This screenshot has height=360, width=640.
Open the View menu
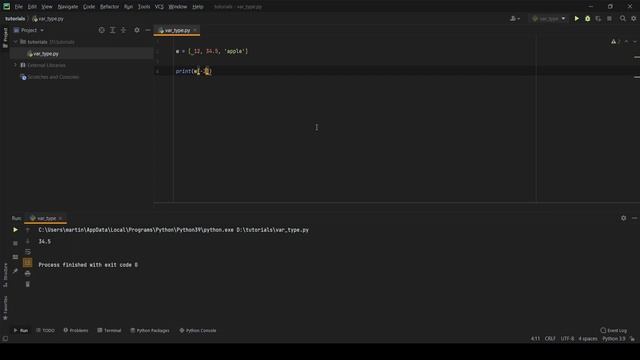coord(47,7)
